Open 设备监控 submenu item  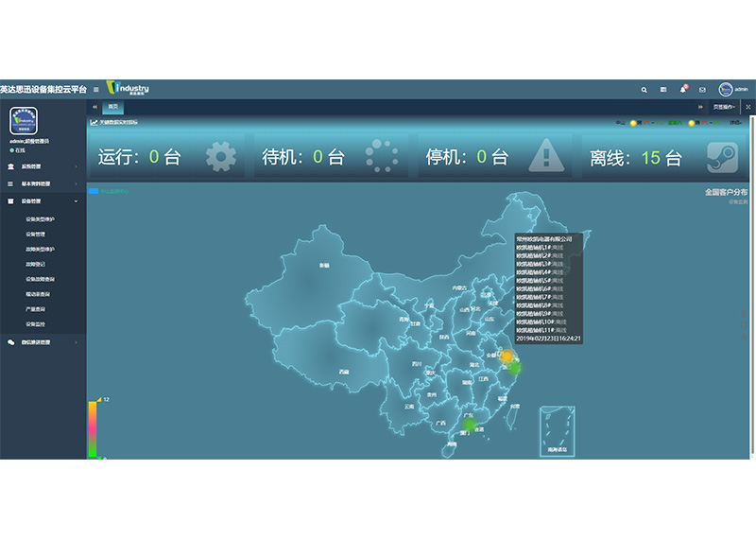(x=35, y=324)
